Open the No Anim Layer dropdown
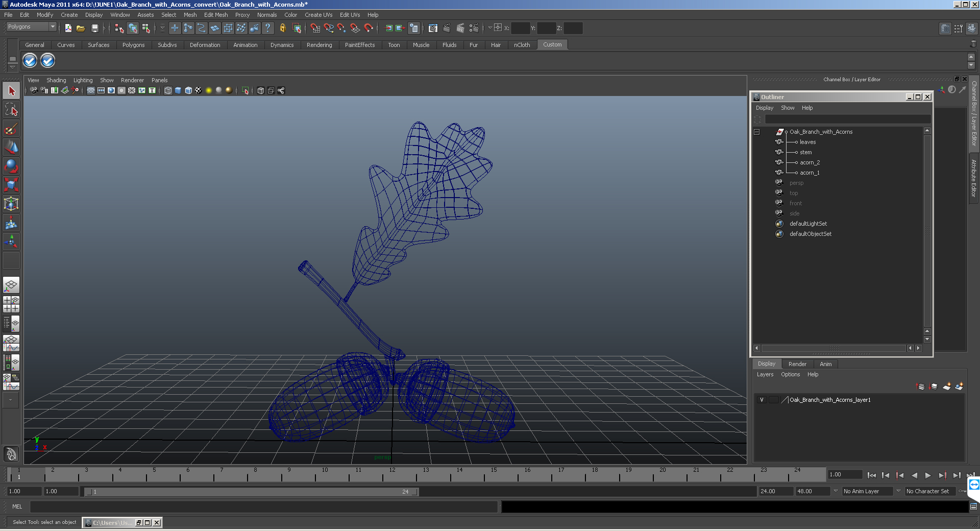This screenshot has height=531, width=980. click(868, 491)
